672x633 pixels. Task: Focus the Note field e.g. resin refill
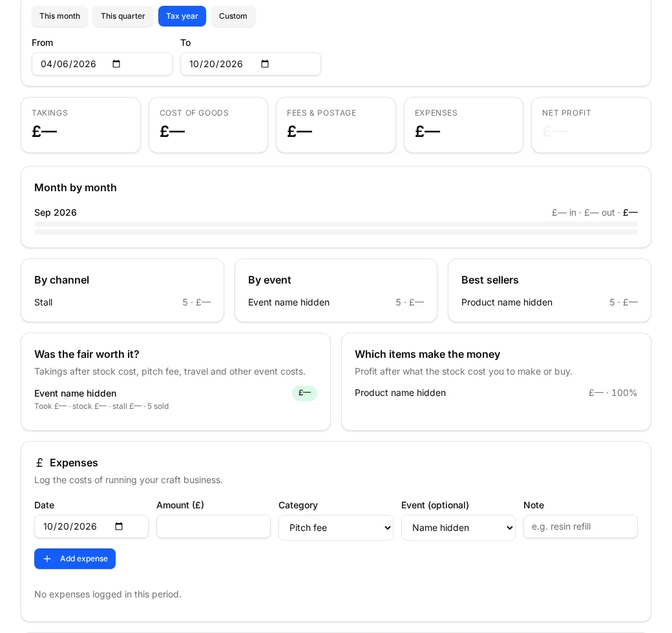click(x=580, y=526)
